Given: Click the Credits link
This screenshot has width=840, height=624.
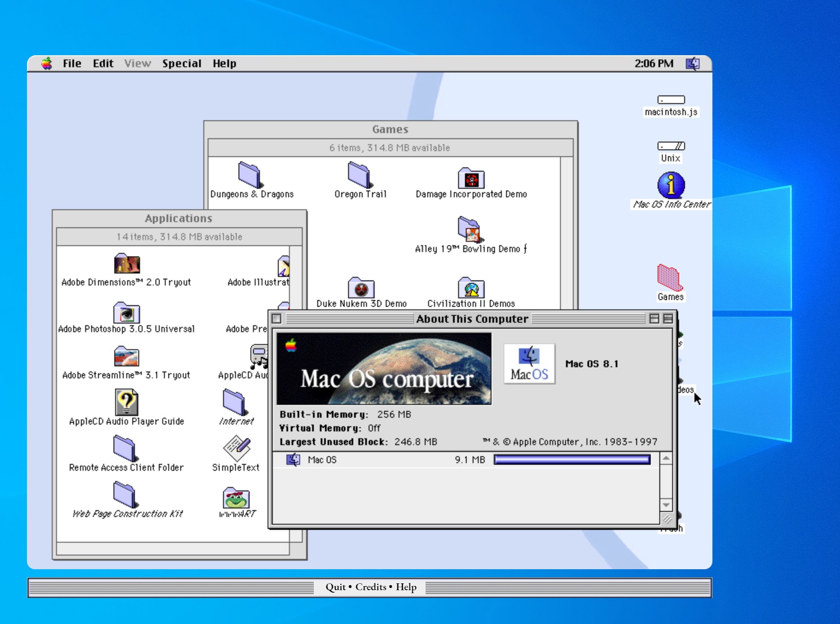Looking at the screenshot, I should coord(371,587).
